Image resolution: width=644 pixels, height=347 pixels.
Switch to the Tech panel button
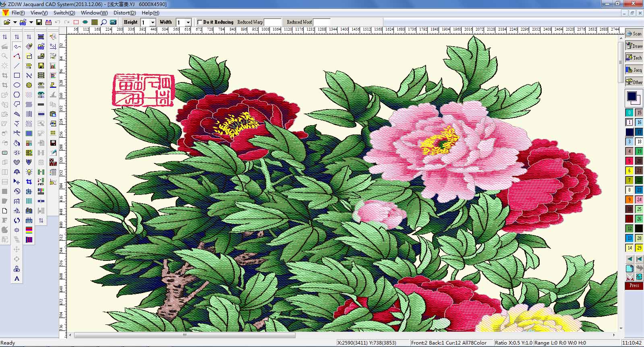(x=634, y=58)
